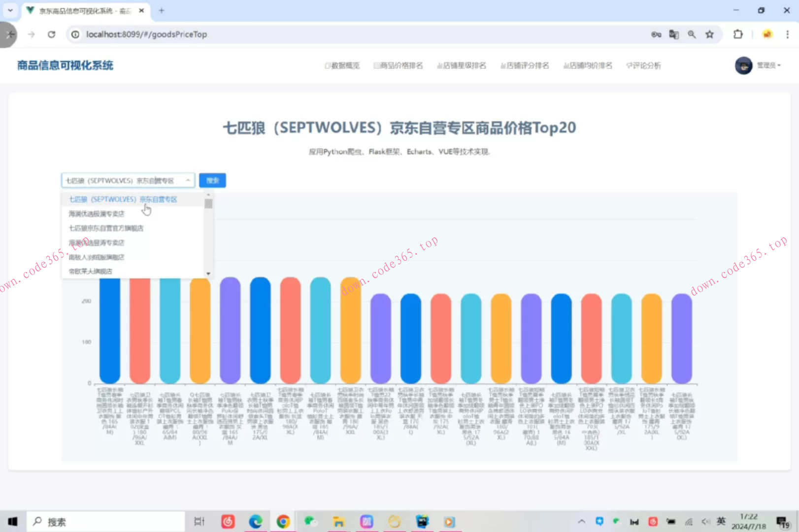Open WeChat from the taskbar
The image size is (799, 532).
[x=310, y=522]
